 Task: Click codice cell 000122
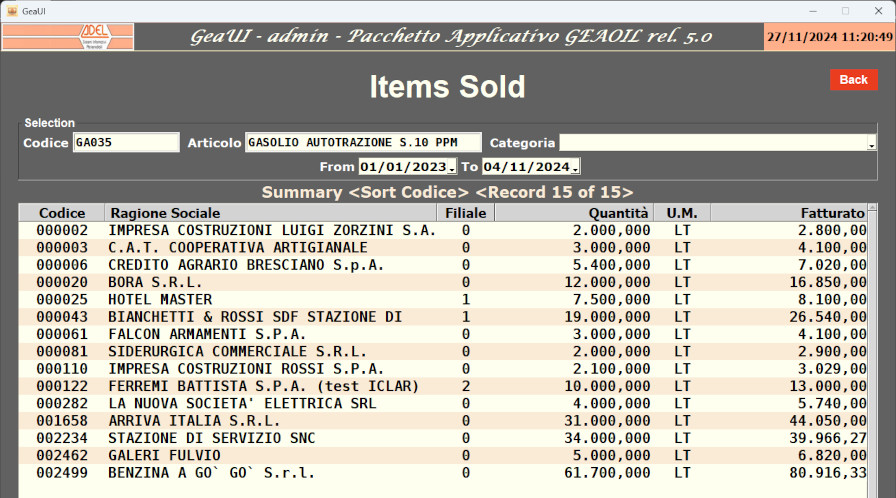(62, 386)
